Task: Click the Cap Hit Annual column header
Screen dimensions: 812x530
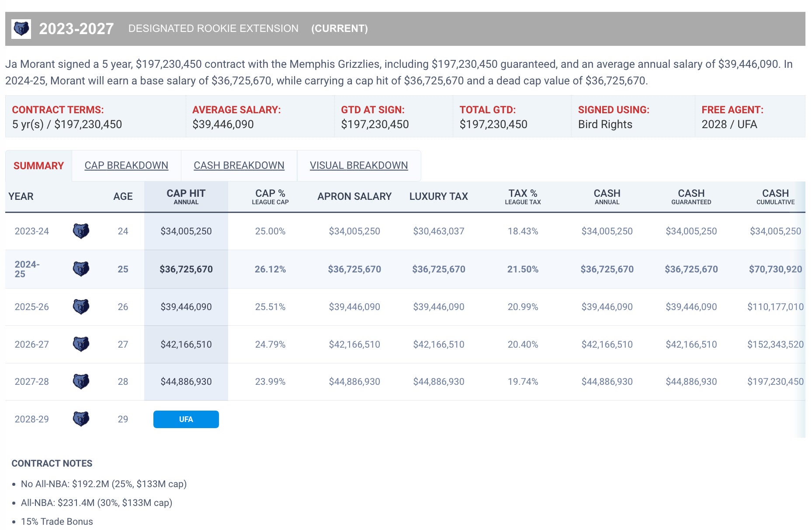Action: click(186, 197)
